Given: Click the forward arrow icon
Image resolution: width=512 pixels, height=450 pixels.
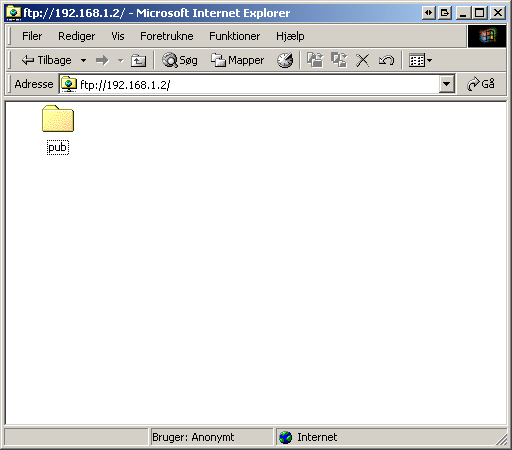Looking at the screenshot, I should (x=102, y=60).
